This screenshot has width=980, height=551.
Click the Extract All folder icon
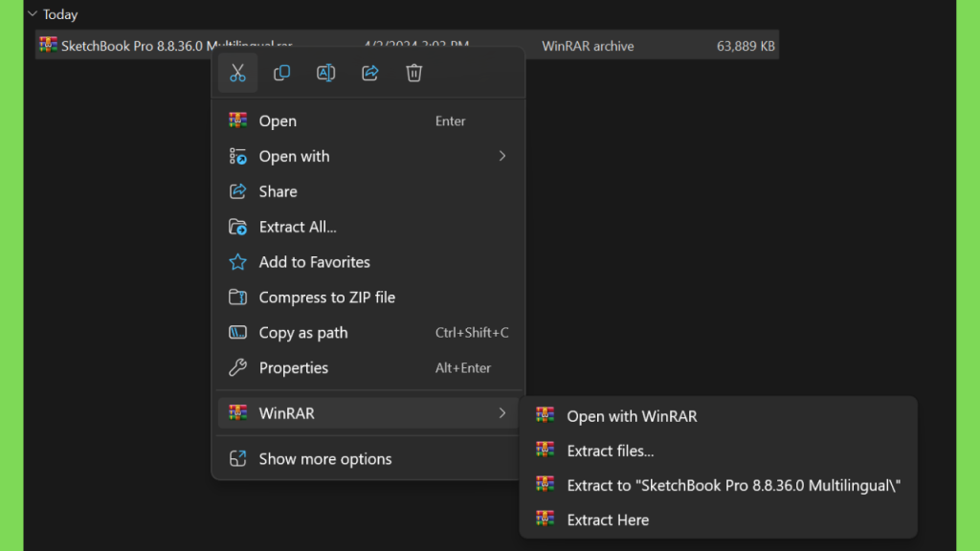pyautogui.click(x=237, y=227)
